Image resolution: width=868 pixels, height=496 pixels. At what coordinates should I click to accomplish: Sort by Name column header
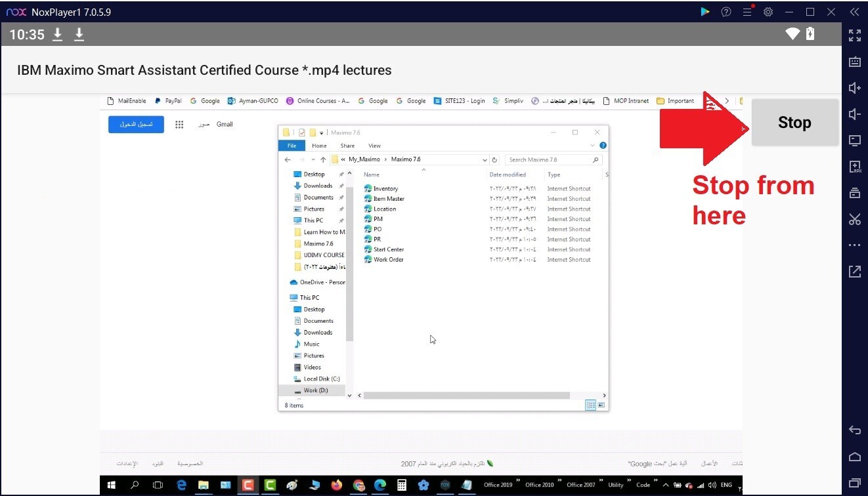point(372,175)
